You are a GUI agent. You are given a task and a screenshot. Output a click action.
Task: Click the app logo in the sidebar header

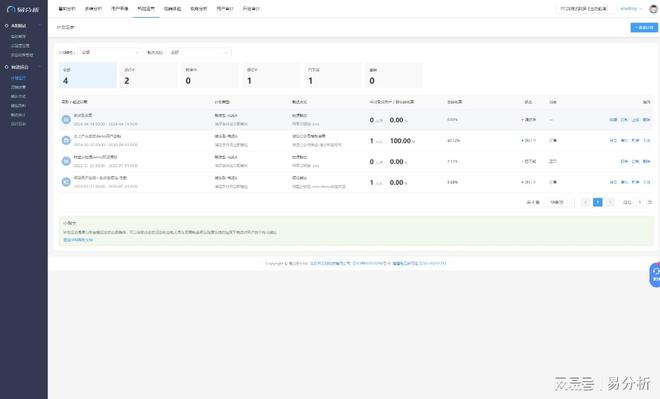tap(23, 9)
